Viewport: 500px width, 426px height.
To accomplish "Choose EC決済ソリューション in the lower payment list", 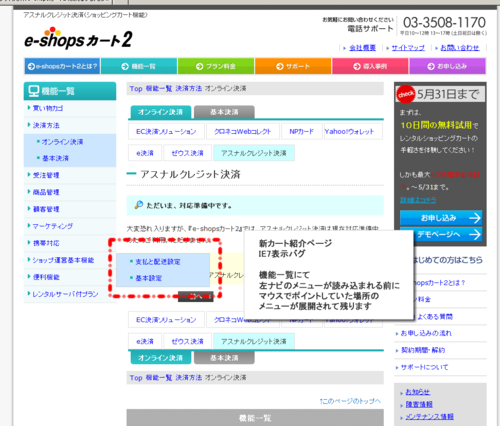I will click(166, 320).
